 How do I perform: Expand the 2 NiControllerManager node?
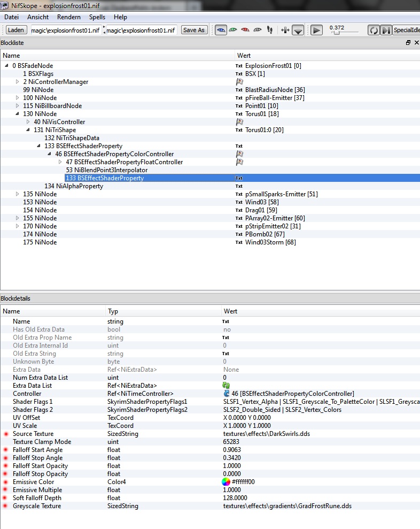[x=17, y=82]
